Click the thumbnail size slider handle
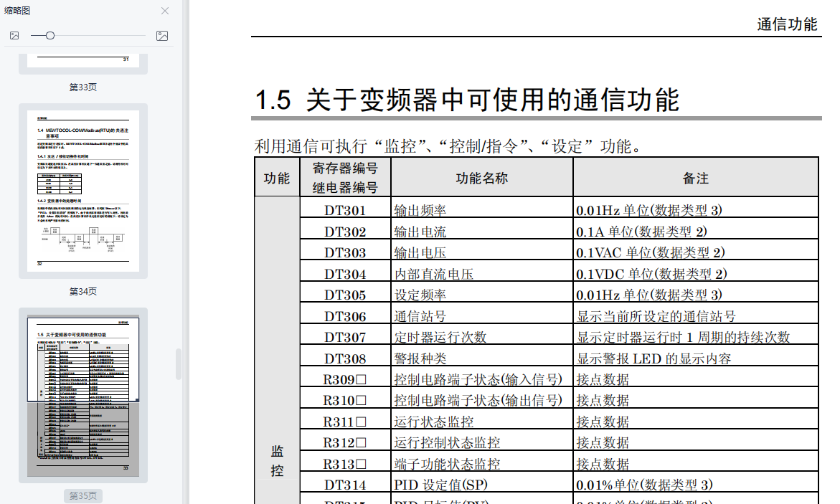Viewport: 840px width, 504px height. 49,36
